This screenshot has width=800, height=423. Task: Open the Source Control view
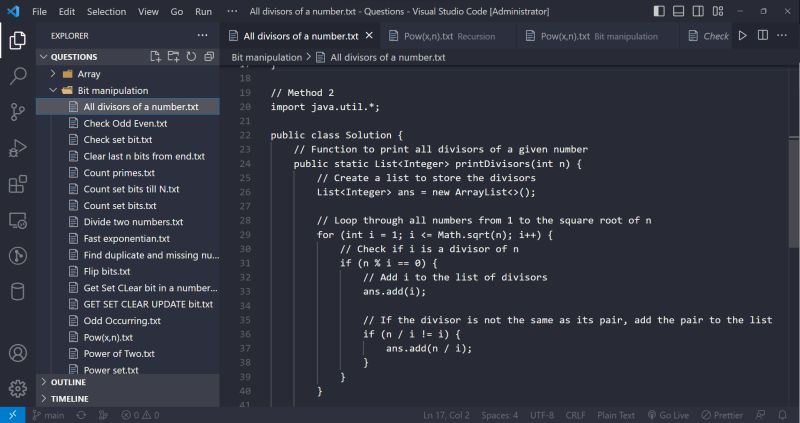coord(17,112)
